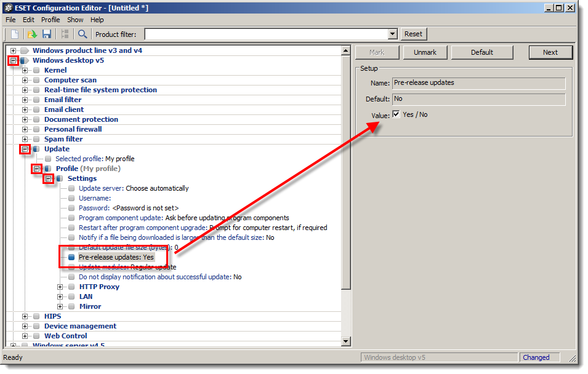This screenshot has height=374, width=588.
Task: Click the Product filter input field
Action: click(266, 34)
